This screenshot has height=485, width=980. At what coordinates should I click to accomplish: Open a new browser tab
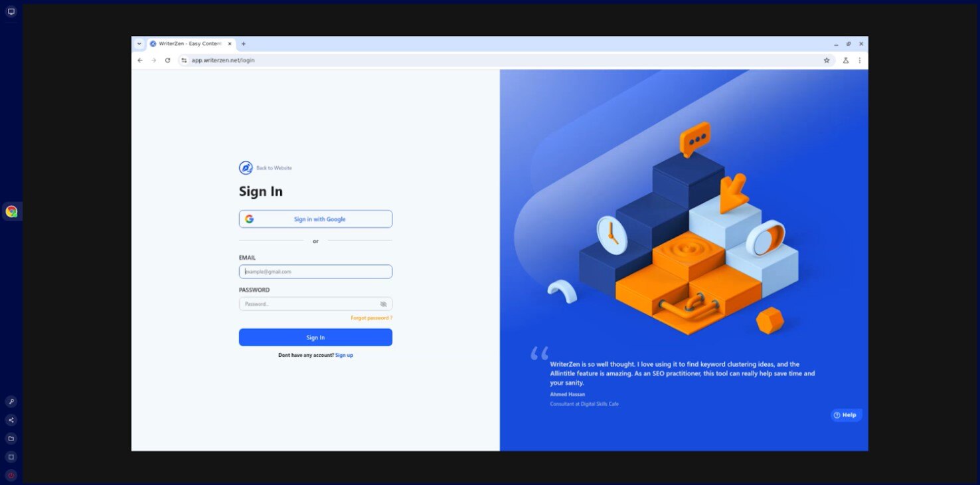tap(244, 44)
